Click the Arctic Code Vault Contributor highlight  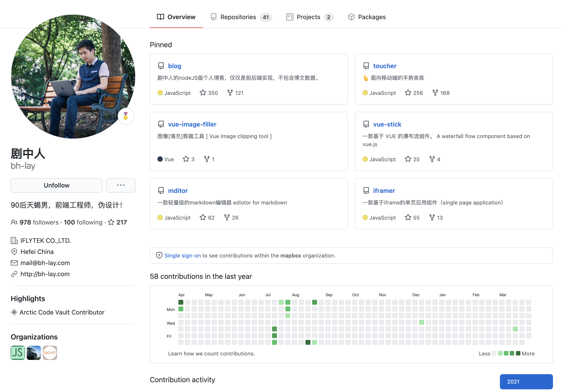click(62, 312)
